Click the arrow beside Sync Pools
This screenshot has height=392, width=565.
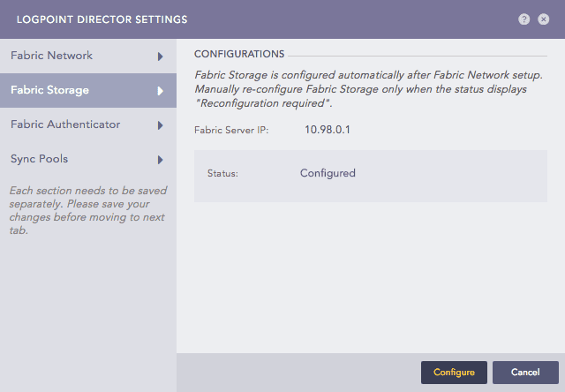pos(161,160)
